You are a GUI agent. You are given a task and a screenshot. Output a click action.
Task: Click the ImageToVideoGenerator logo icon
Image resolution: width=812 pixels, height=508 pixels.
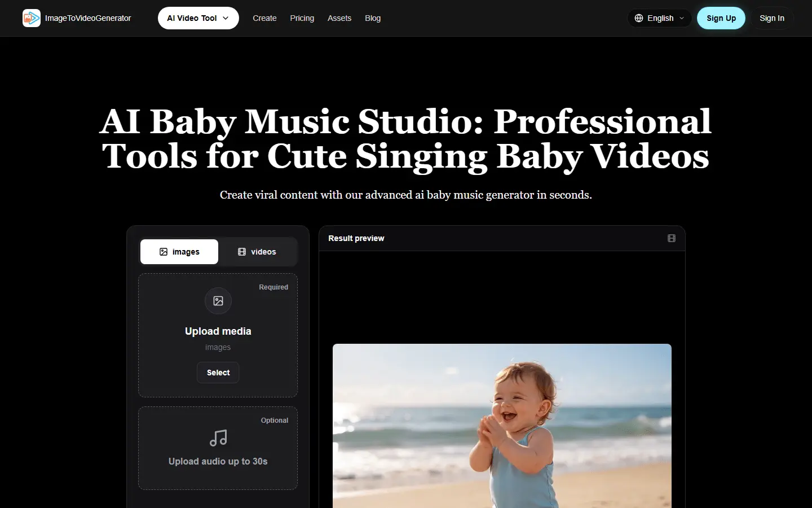(x=32, y=18)
